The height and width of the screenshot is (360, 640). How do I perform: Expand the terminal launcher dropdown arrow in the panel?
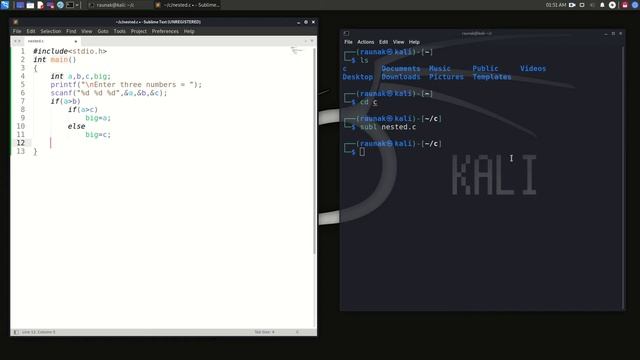pos(77,5)
